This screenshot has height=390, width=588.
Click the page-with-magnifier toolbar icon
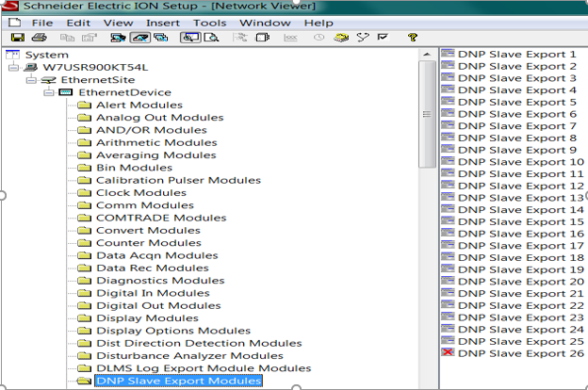tap(211, 38)
